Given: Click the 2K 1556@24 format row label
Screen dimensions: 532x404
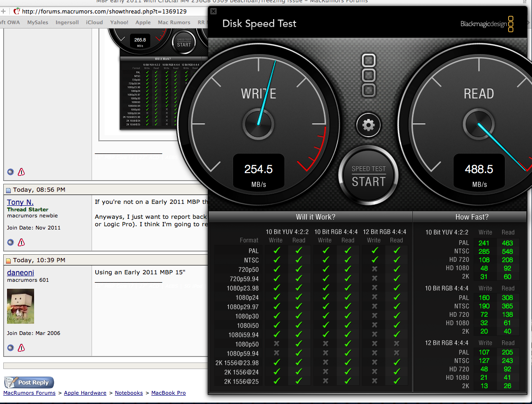Looking at the screenshot, I should coord(241,372).
